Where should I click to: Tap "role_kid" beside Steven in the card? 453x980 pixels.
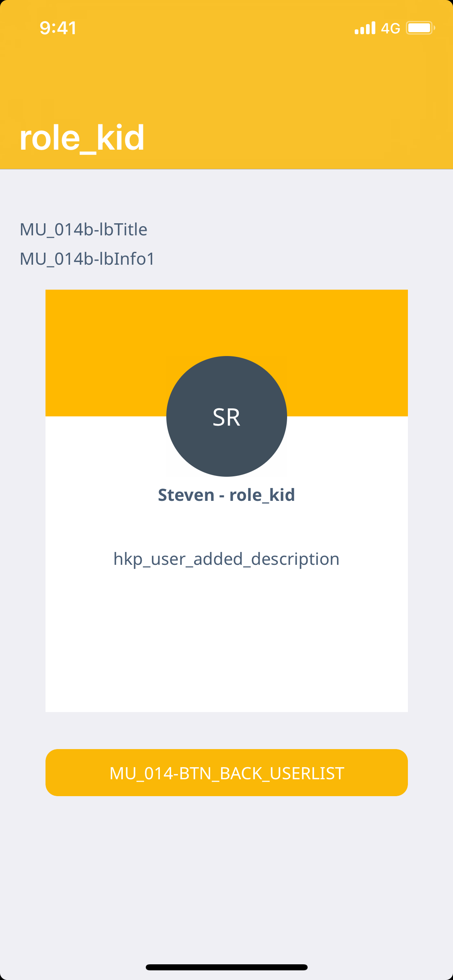(262, 495)
